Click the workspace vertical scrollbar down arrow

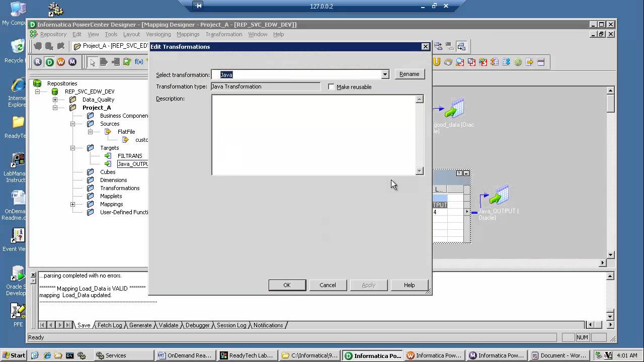[x=610, y=254]
